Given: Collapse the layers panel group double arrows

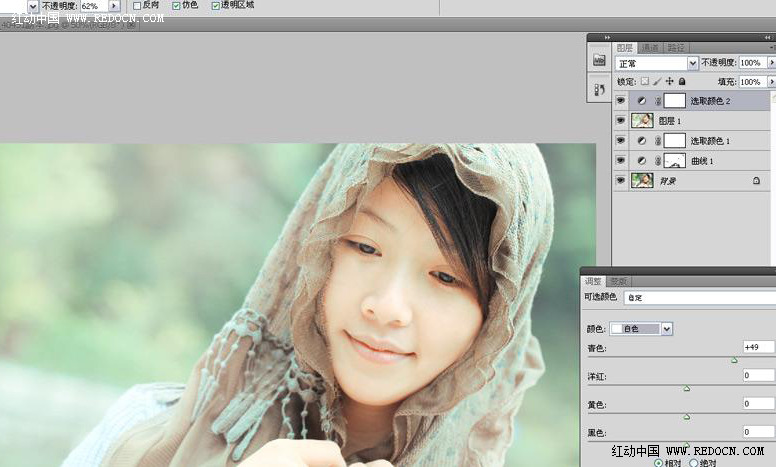Looking at the screenshot, I should tap(768, 38).
